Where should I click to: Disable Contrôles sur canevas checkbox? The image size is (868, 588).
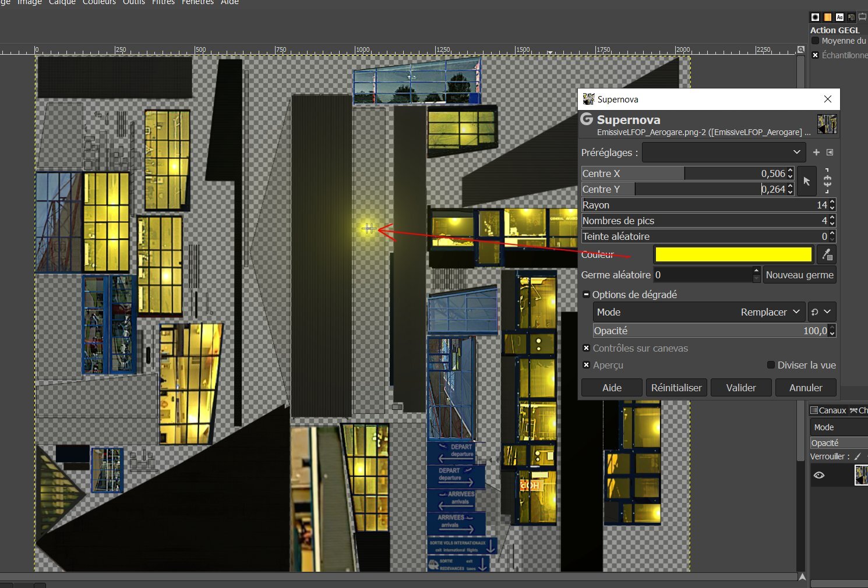[586, 348]
